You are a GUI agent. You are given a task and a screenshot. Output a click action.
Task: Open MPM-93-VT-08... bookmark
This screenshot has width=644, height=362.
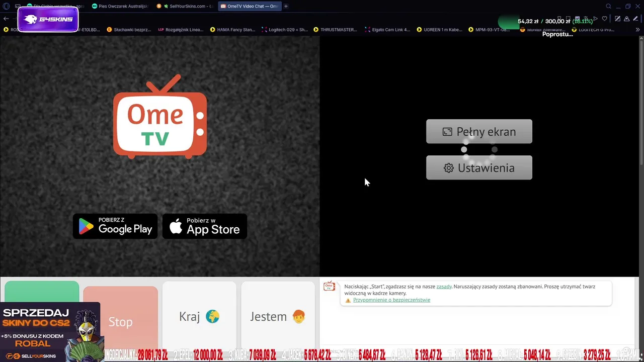[489, 30]
